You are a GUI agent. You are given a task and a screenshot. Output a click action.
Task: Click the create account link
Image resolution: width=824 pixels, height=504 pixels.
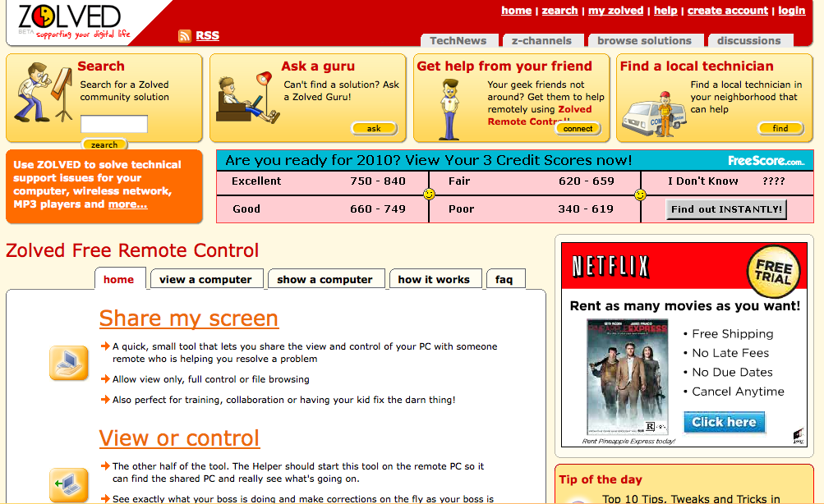[x=728, y=11]
